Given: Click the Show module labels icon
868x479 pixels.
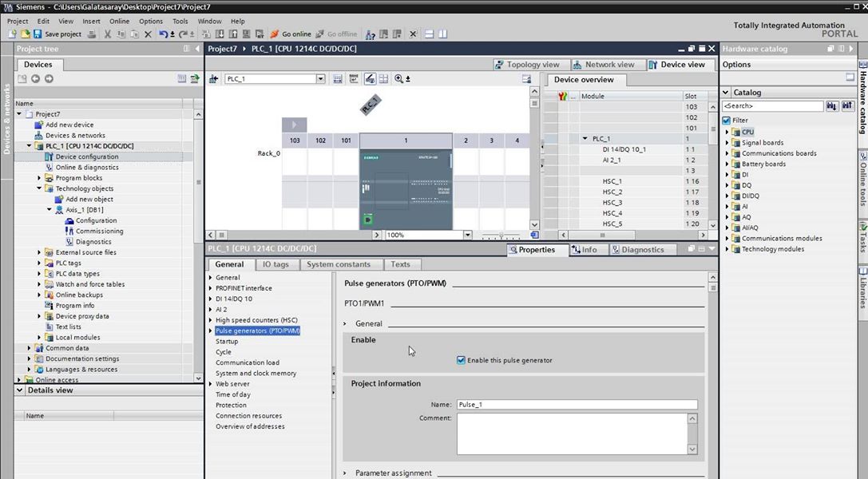Looking at the screenshot, I should pos(370,79).
